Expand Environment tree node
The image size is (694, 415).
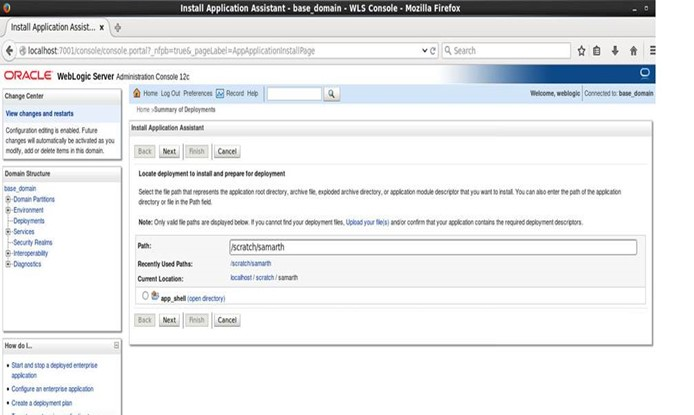click(8, 210)
